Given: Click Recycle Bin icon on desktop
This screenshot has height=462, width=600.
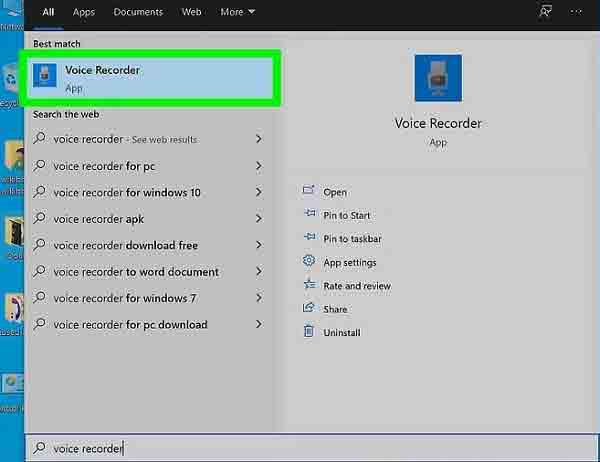Looking at the screenshot, I should tap(11, 80).
